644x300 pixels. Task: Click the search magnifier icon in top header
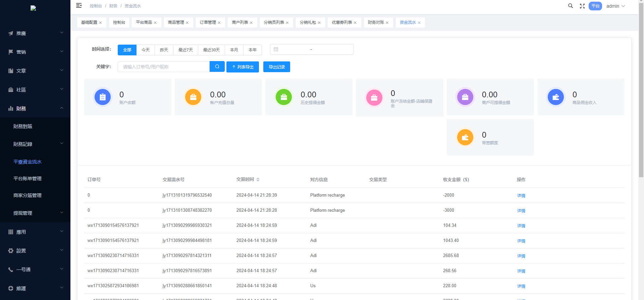[x=570, y=6]
